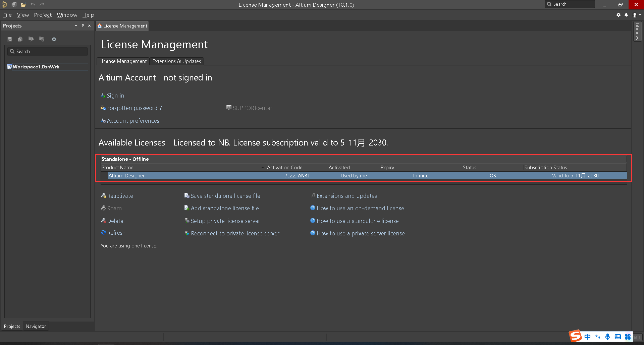The height and width of the screenshot is (345, 644).
Task: Click the Undo arrow icon
Action: (33, 4)
